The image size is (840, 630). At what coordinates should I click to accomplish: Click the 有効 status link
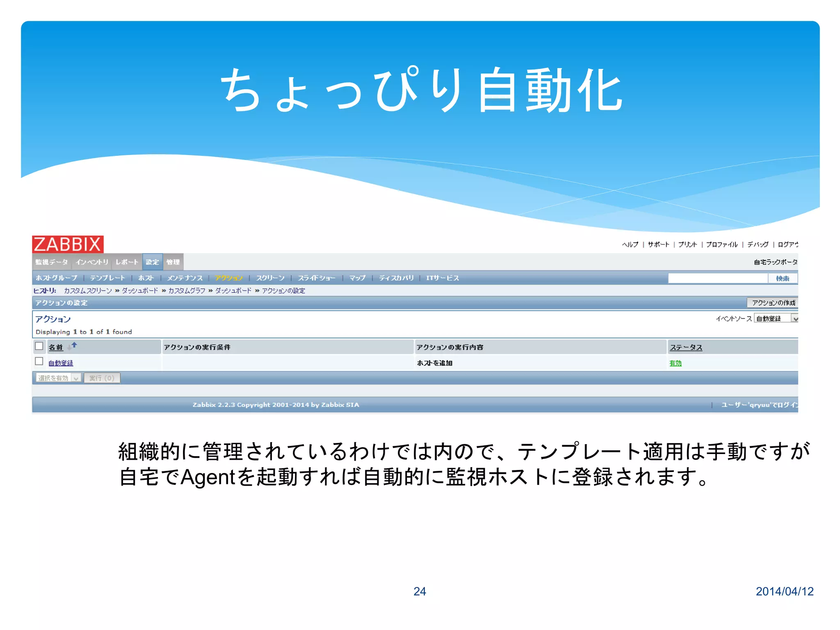coord(676,363)
